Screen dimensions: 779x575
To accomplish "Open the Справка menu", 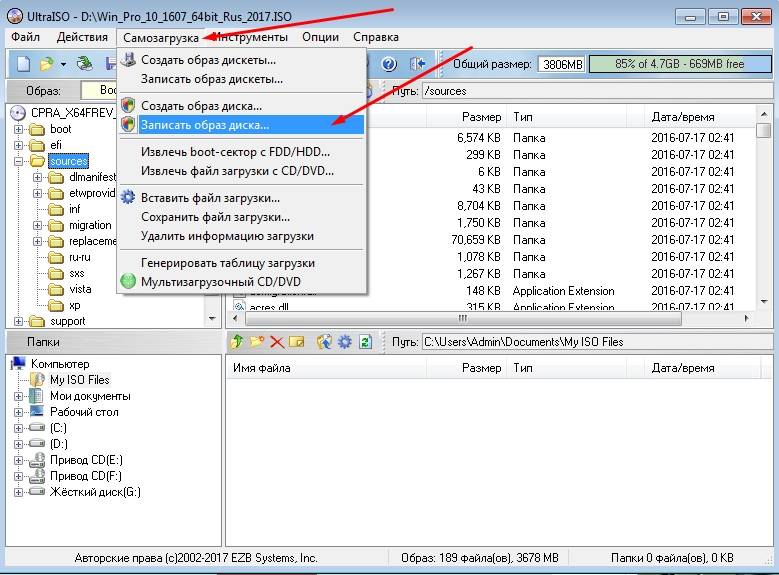I will tap(376, 37).
